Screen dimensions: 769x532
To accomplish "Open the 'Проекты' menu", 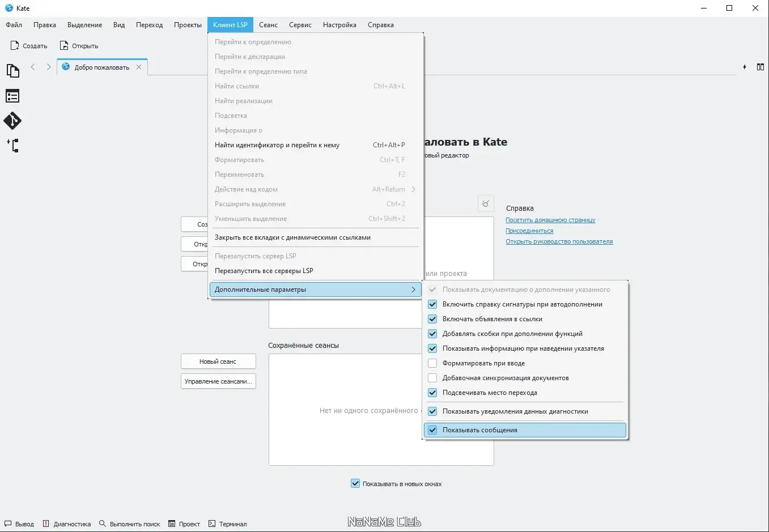I will tap(188, 25).
